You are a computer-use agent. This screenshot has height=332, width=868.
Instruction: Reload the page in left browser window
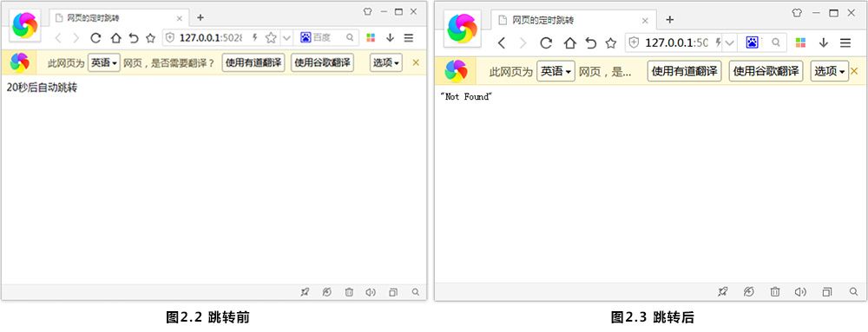pyautogui.click(x=95, y=37)
